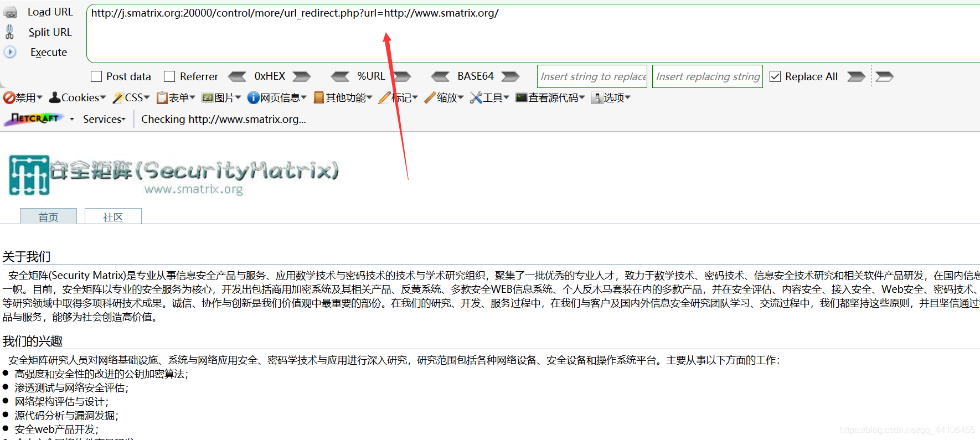Viewport: 980px width, 440px height.
Task: Click the 我们的兴趣 heading
Action: [32, 341]
